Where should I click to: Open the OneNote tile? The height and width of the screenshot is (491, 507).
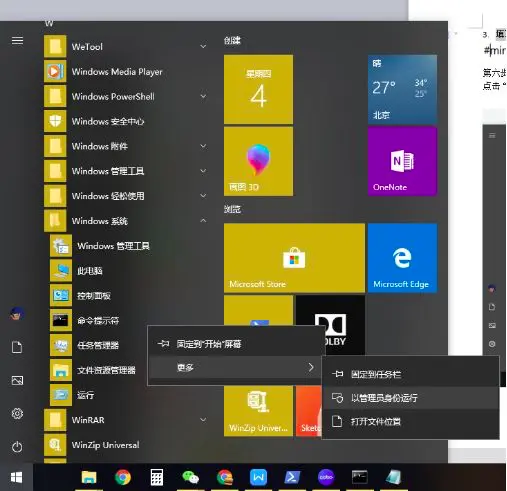click(x=402, y=161)
